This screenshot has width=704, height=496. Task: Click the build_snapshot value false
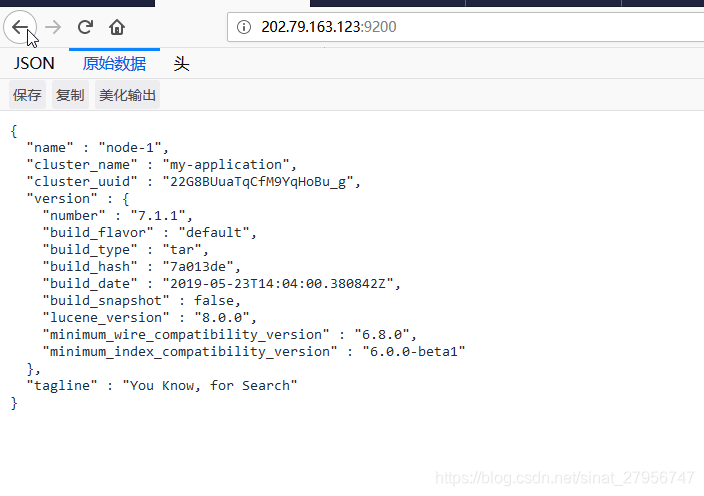pos(214,301)
